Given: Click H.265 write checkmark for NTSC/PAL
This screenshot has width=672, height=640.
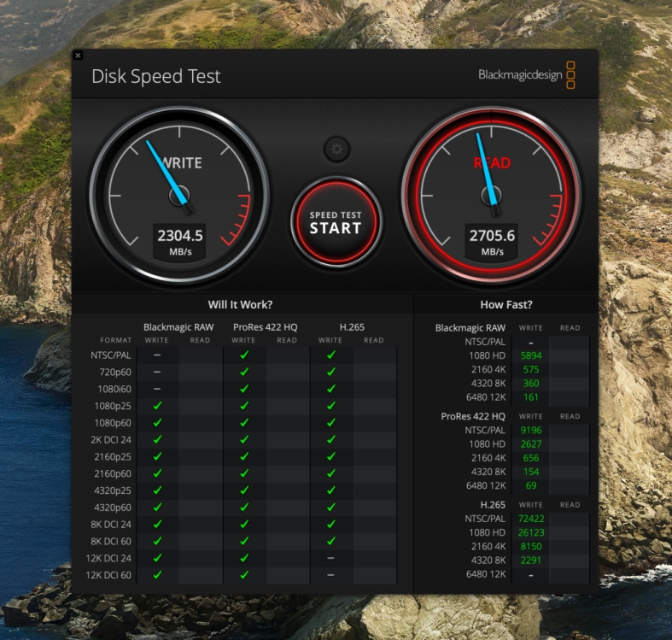Looking at the screenshot, I should point(330,355).
